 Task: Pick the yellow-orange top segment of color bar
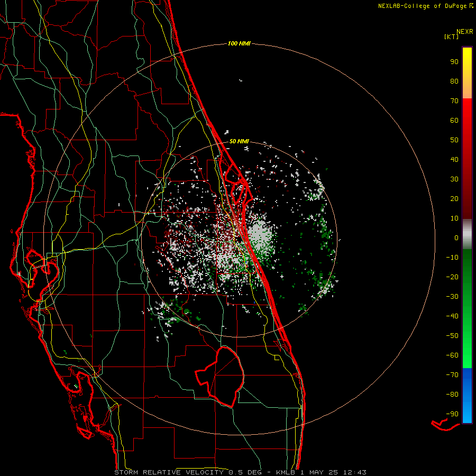(x=467, y=73)
